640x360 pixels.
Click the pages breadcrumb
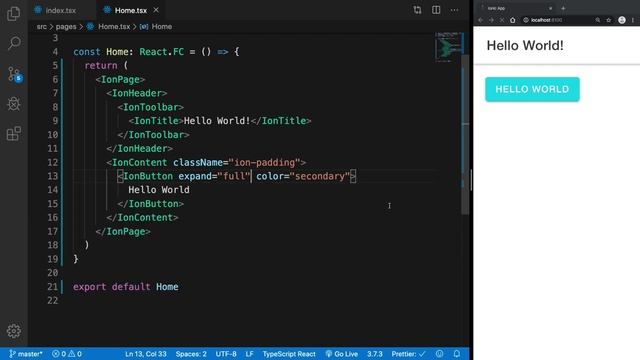pyautogui.click(x=66, y=27)
